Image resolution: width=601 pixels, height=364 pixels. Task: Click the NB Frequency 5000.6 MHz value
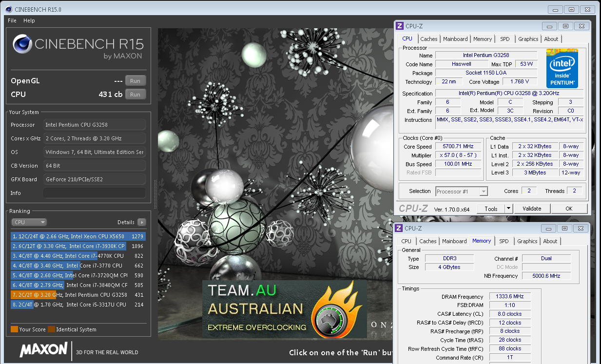click(x=546, y=276)
